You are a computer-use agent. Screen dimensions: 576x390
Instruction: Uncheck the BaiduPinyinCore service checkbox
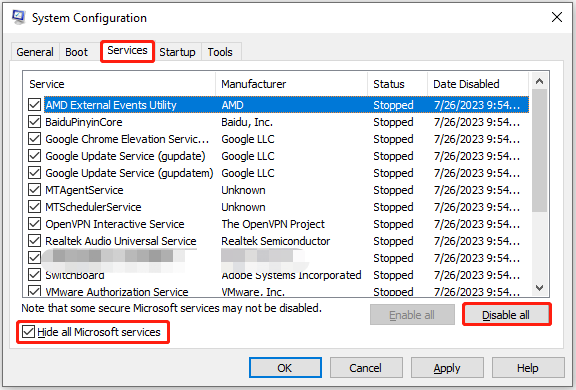35,122
